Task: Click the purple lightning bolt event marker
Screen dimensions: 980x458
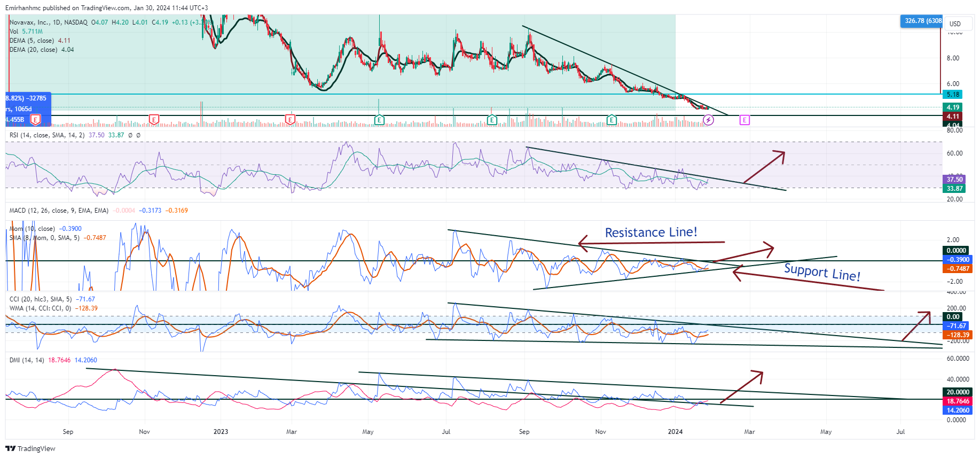Action: pos(708,120)
